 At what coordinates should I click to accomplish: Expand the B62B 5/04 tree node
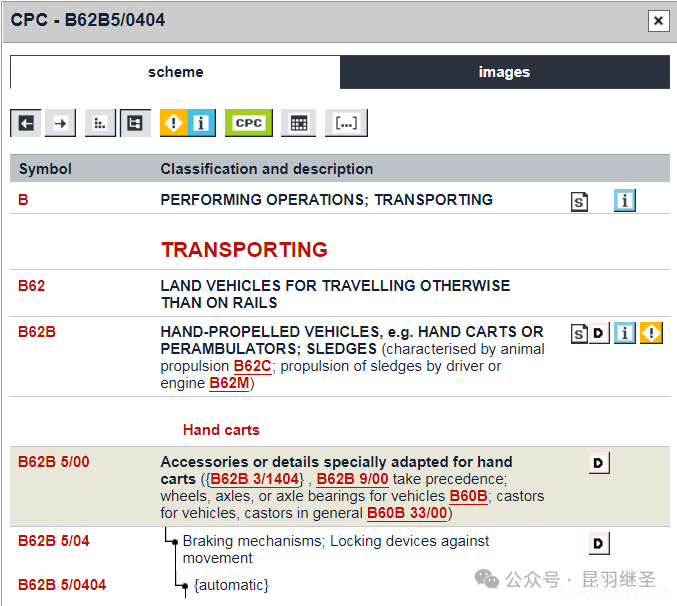(175, 542)
